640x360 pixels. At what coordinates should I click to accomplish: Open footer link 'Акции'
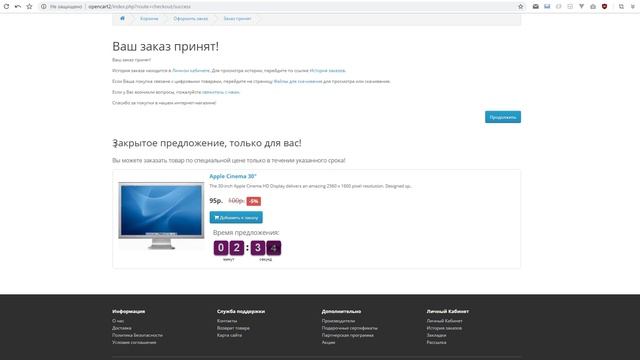coord(328,342)
